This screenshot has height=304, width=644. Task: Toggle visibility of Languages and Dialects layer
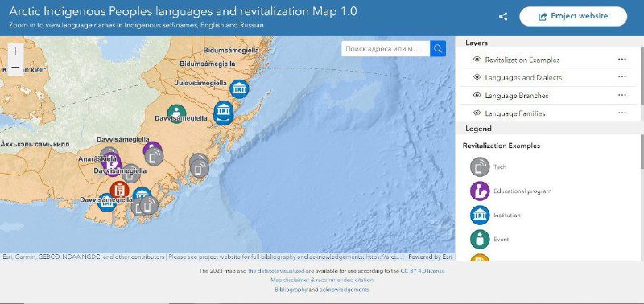pos(477,77)
